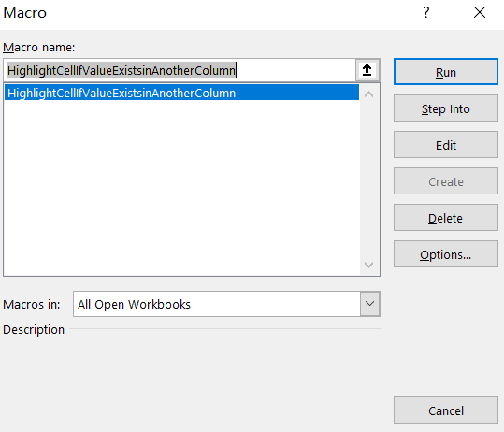Close the Macro dialog with X
The height and width of the screenshot is (432, 504).
tap(480, 12)
